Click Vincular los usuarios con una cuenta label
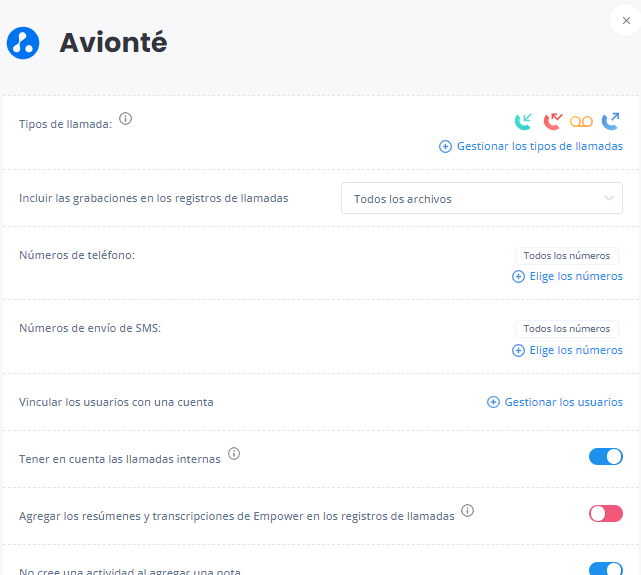The image size is (641, 575). (116, 402)
